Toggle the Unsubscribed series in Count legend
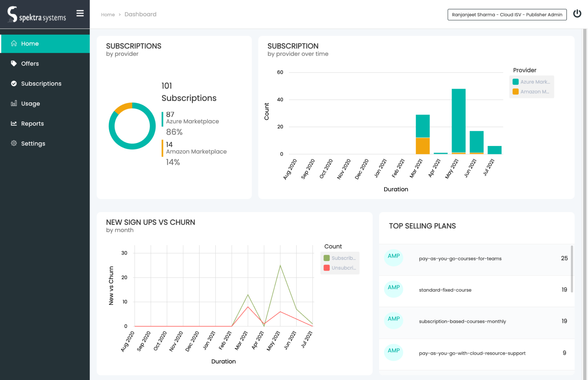 340,268
